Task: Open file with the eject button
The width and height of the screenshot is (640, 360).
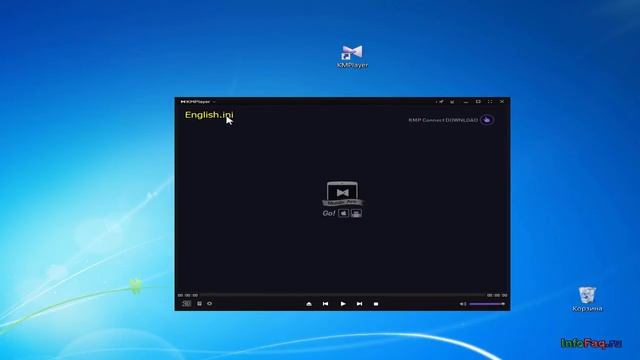Action: [309, 304]
